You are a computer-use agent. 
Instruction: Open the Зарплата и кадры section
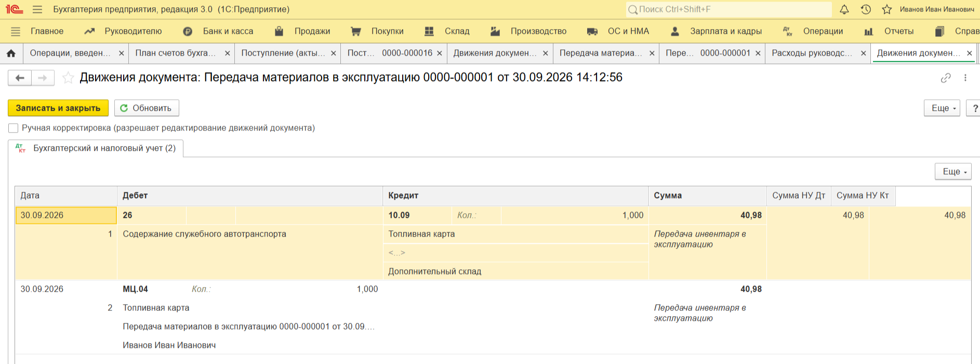coord(716,31)
